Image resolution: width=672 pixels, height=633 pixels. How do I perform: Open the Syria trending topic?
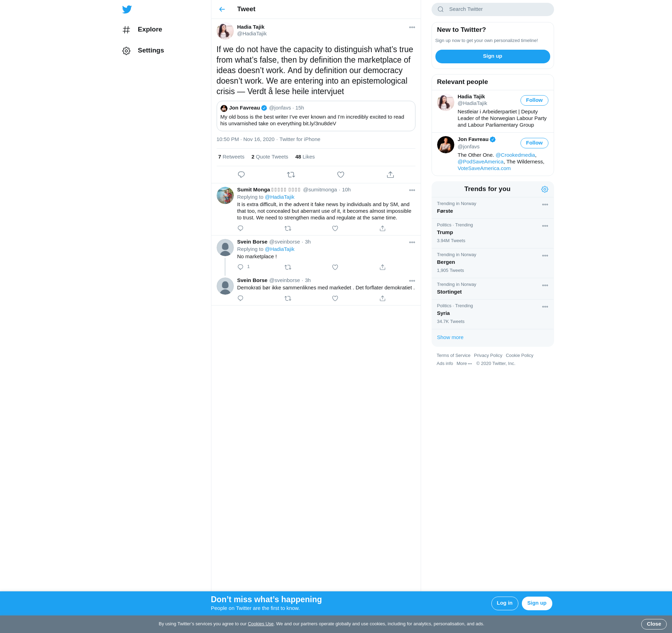pos(492,314)
